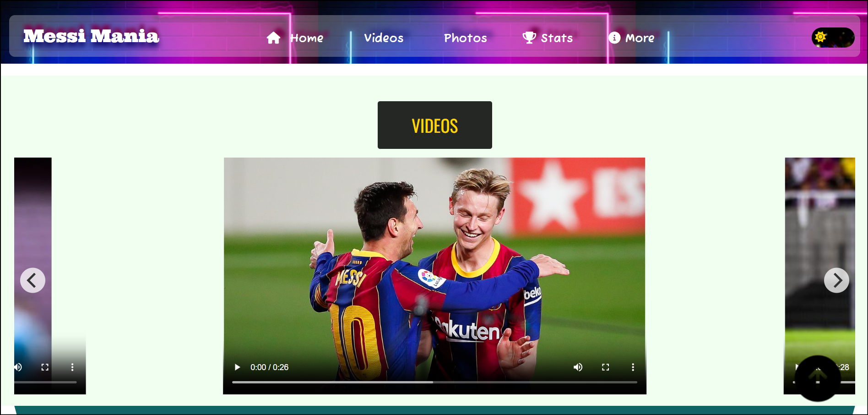Open three-dot options menu on center video

click(x=633, y=367)
